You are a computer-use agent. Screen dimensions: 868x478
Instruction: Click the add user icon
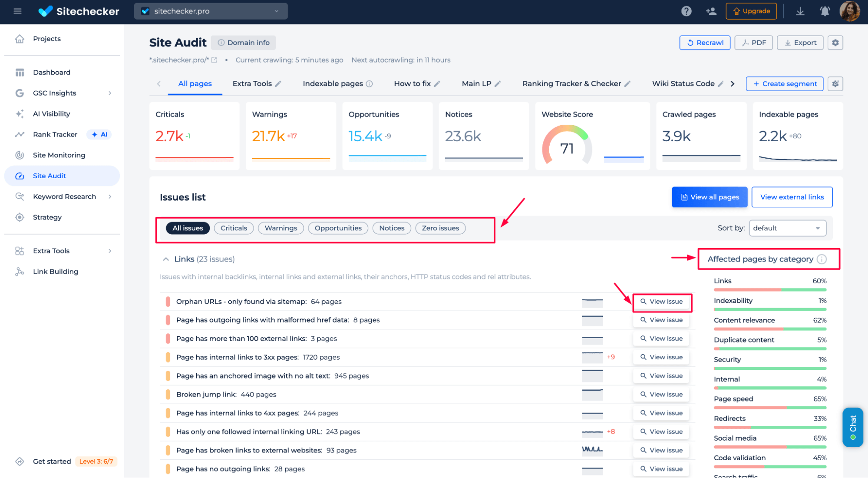711,11
